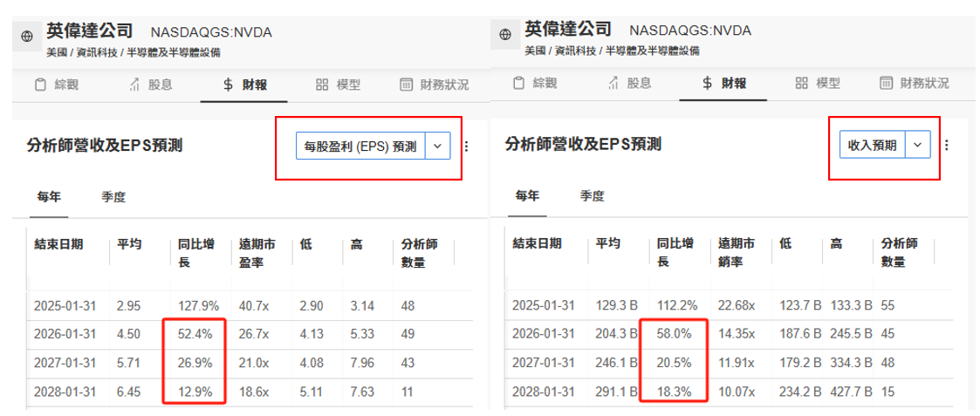Viewport: 980px width, 416px height.
Task: Click the calendar icon on left 財務狀況 tab
Action: [406, 85]
